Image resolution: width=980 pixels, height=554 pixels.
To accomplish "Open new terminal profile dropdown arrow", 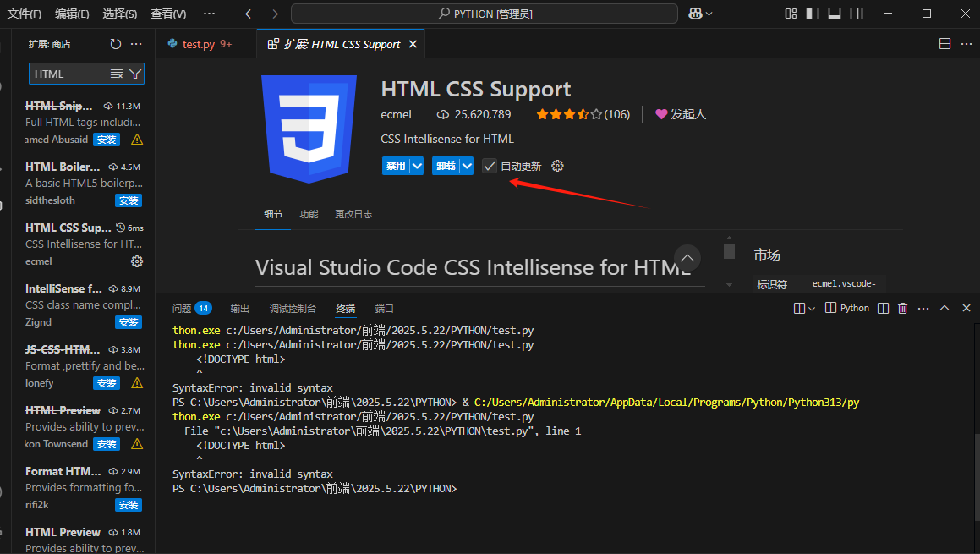I will click(812, 308).
